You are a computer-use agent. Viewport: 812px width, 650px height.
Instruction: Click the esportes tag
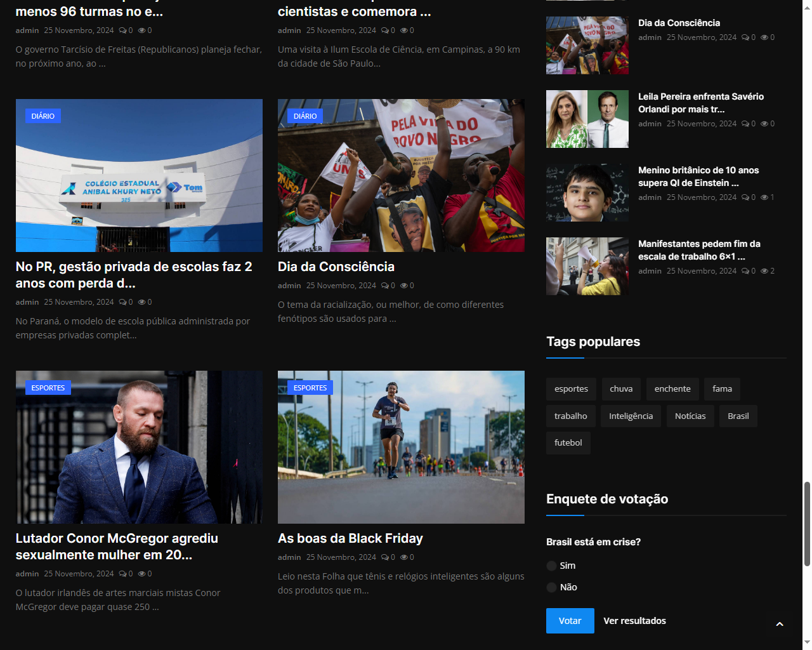[571, 389]
